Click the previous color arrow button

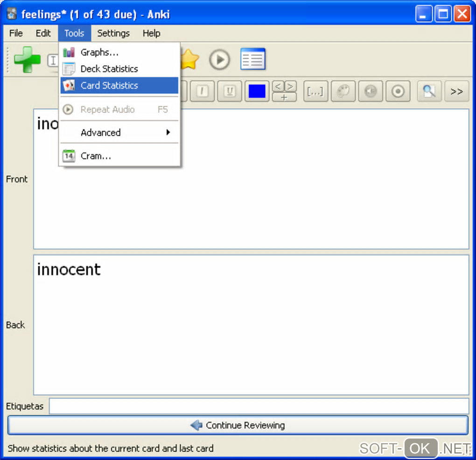pyautogui.click(x=278, y=86)
